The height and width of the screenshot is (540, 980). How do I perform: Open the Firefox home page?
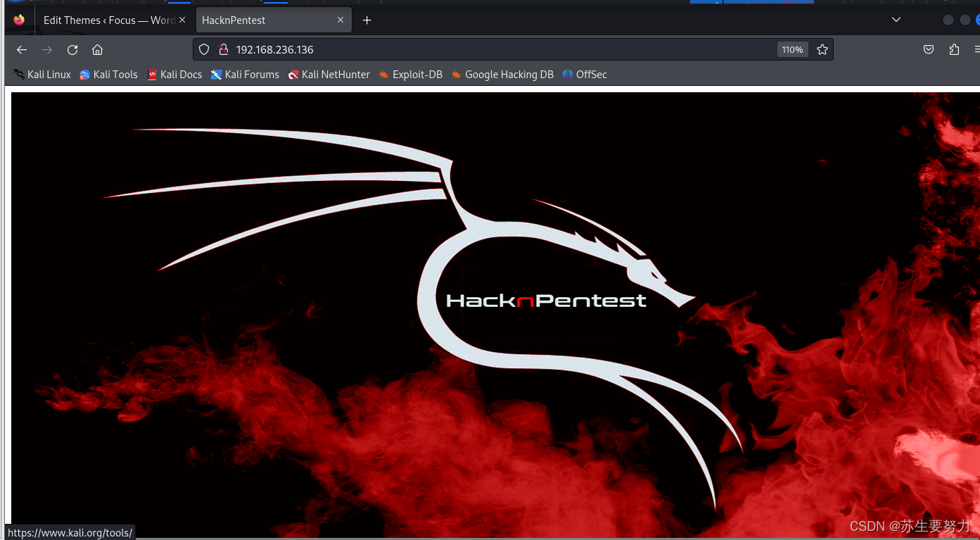(x=98, y=49)
